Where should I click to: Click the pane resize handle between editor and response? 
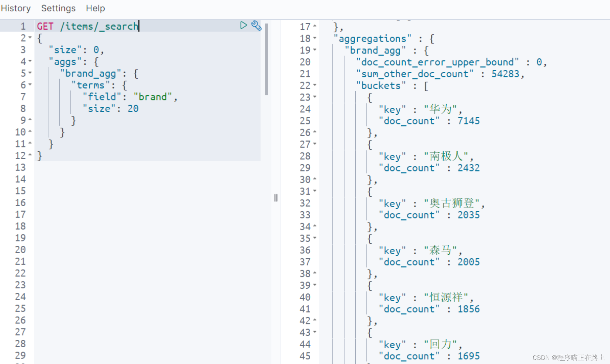pyautogui.click(x=276, y=198)
